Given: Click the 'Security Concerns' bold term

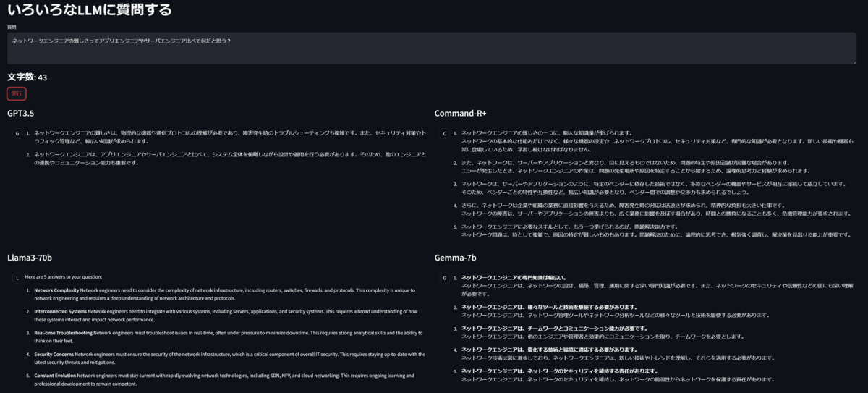Looking at the screenshot, I should point(54,354).
